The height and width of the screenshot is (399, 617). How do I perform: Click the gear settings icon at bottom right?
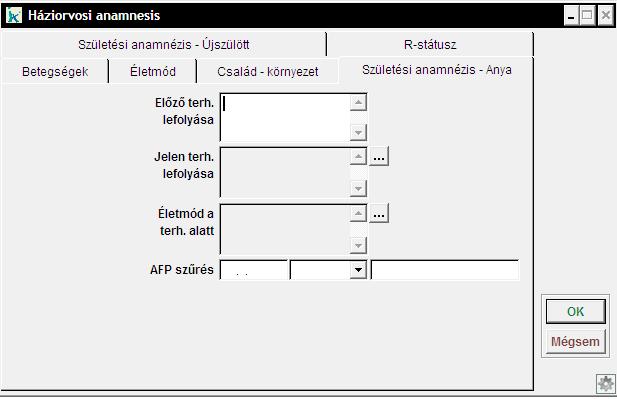click(x=606, y=384)
